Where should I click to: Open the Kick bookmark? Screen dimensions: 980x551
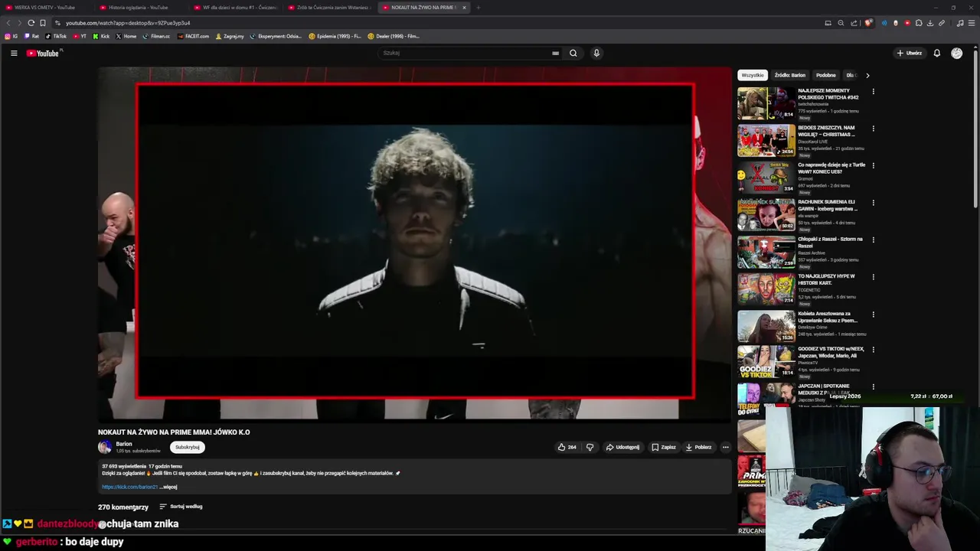coord(101,36)
